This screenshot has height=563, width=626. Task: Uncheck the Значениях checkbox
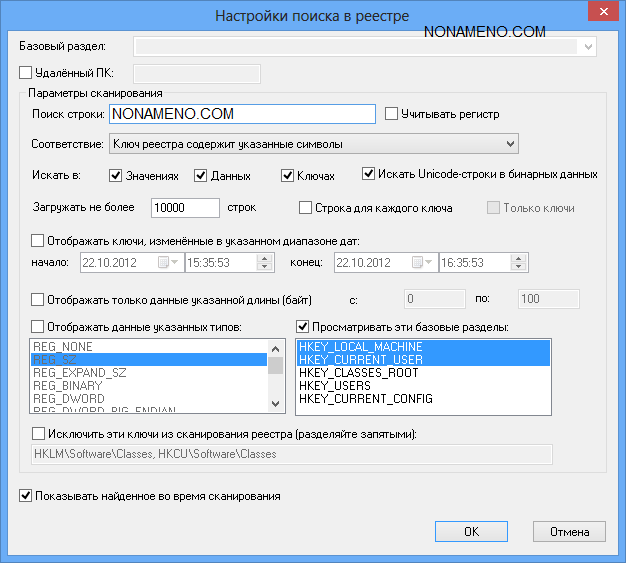(116, 175)
